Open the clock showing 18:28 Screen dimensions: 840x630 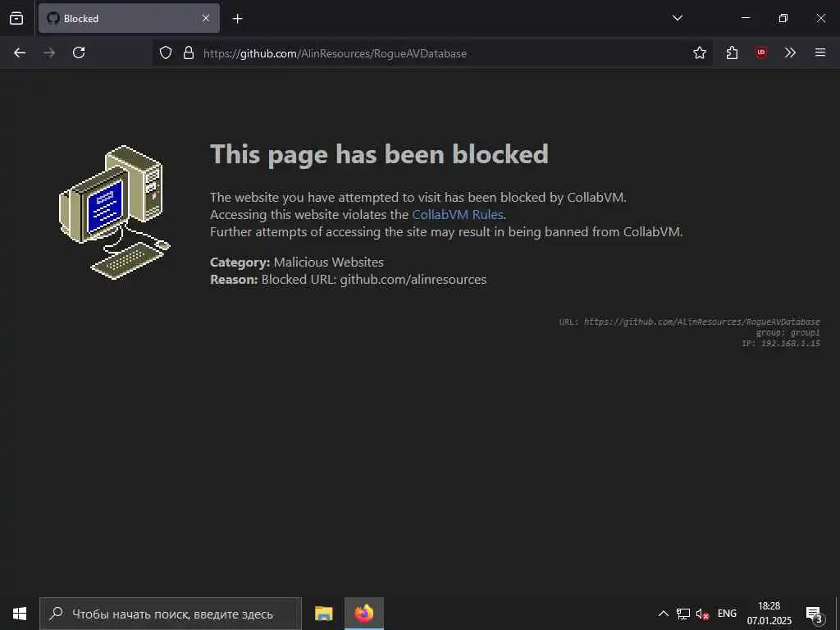769,614
